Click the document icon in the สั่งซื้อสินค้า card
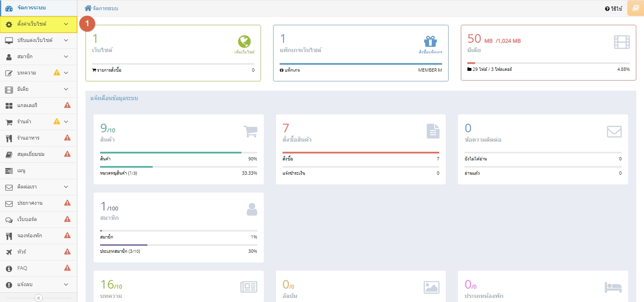 pos(433,131)
